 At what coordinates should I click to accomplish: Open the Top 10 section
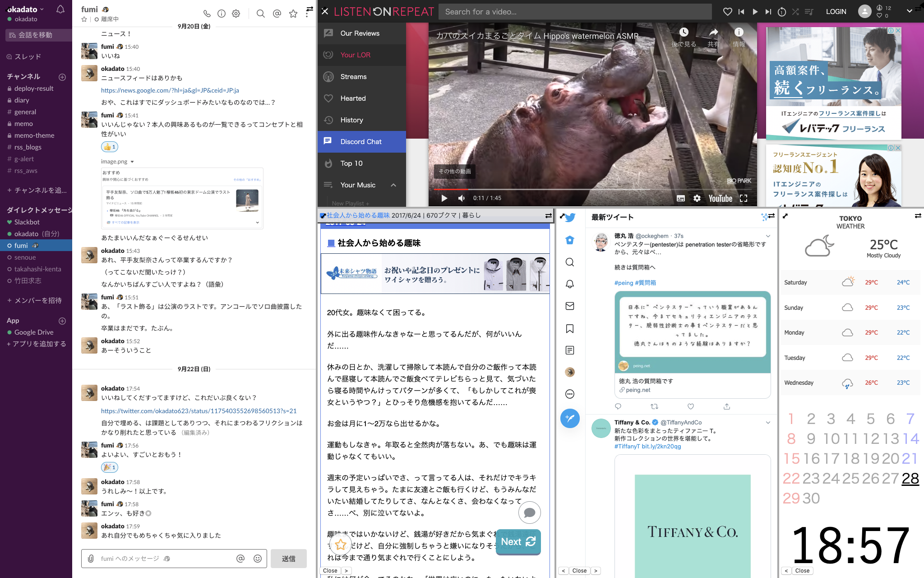point(351,163)
